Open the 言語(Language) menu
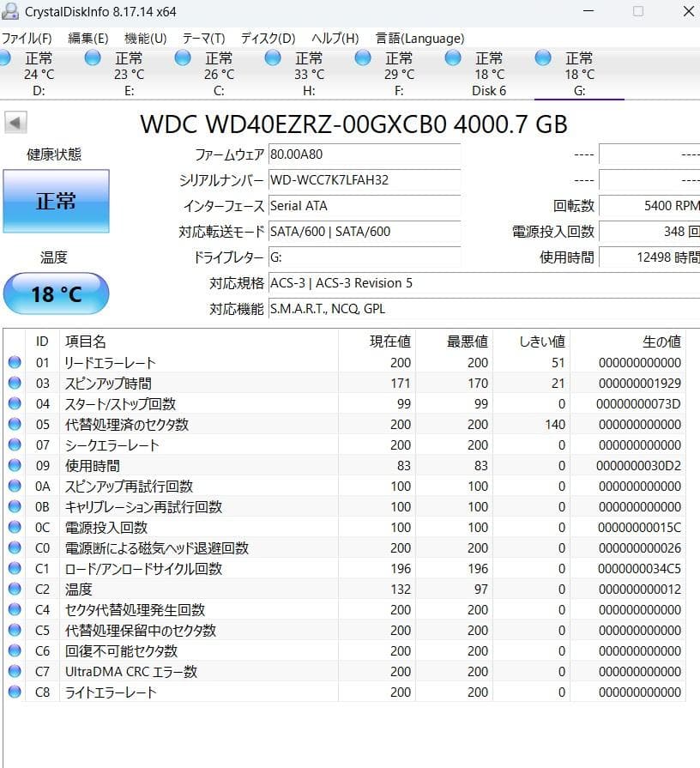The width and height of the screenshot is (700, 768). coord(420,39)
